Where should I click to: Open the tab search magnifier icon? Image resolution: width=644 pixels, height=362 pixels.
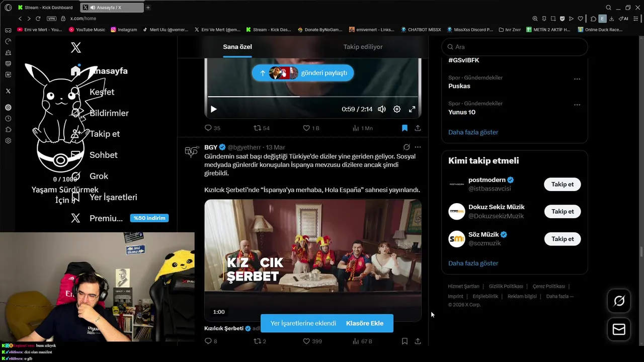[x=608, y=8]
